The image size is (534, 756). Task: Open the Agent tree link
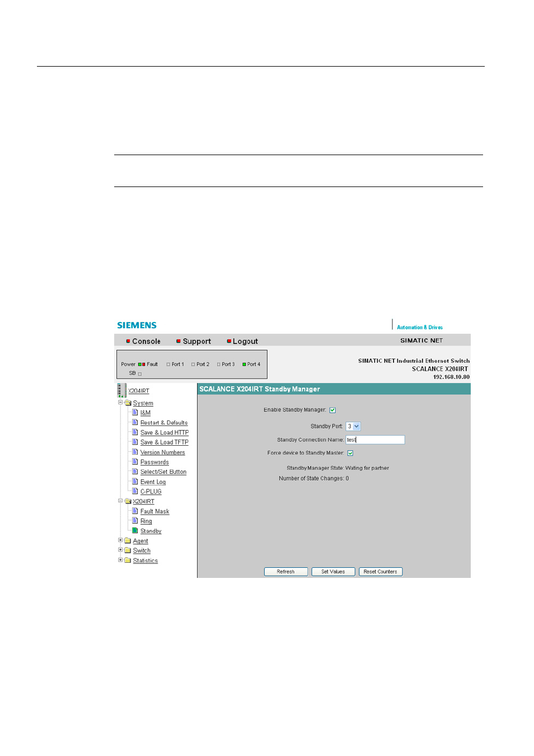pyautogui.click(x=140, y=541)
